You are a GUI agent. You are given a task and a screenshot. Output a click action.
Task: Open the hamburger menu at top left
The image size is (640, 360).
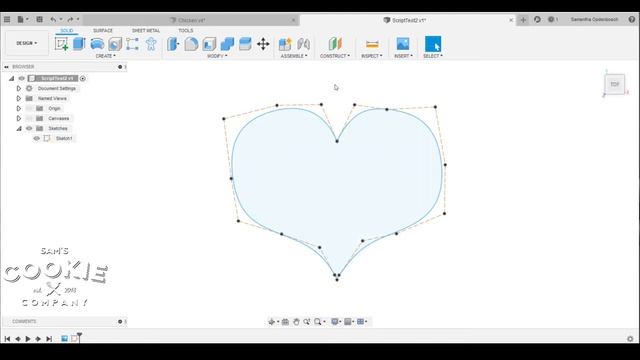pos(7,19)
